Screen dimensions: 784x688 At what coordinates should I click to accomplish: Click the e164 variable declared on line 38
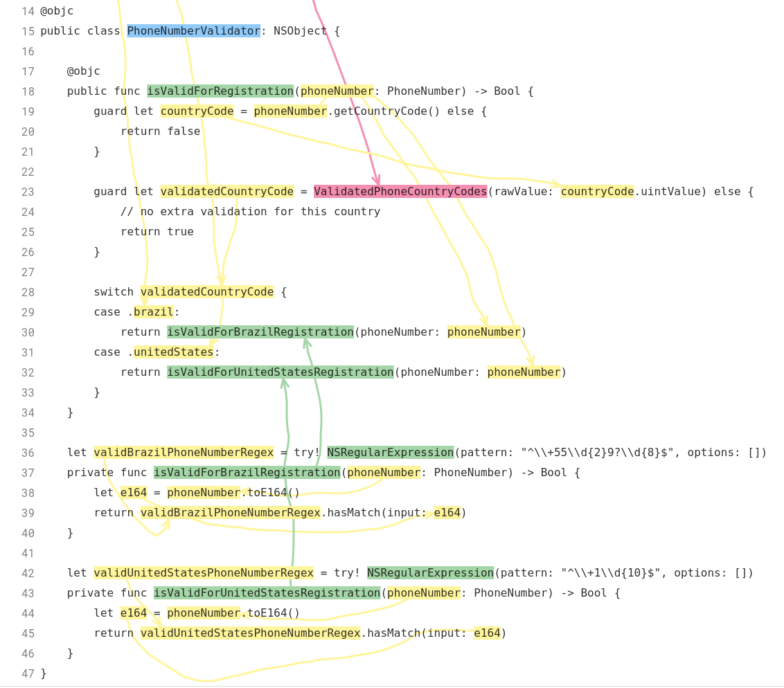tap(134, 493)
